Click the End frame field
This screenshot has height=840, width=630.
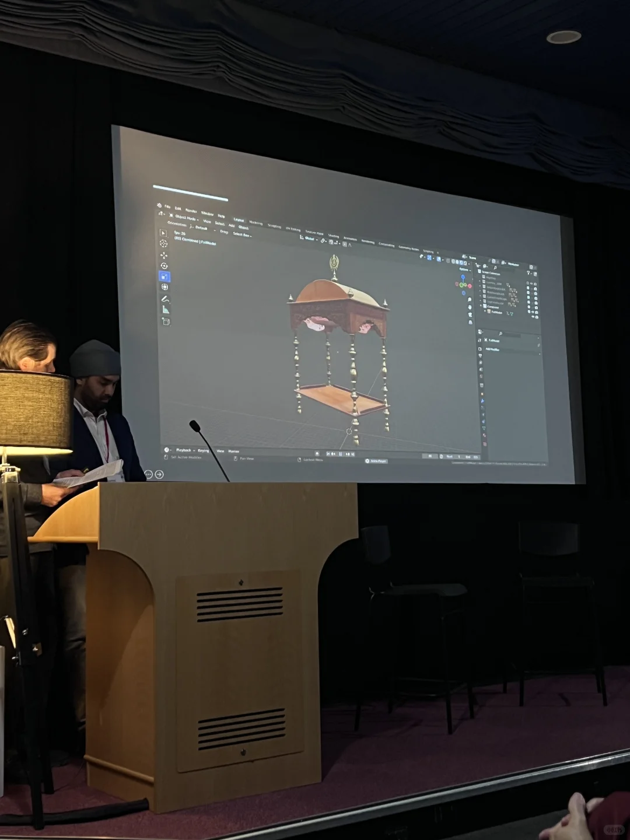coord(473,457)
